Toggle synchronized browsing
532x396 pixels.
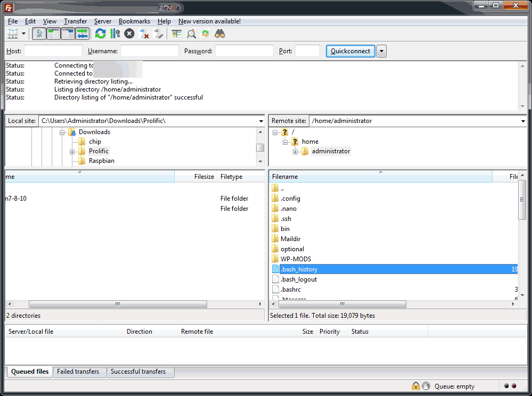click(x=205, y=34)
